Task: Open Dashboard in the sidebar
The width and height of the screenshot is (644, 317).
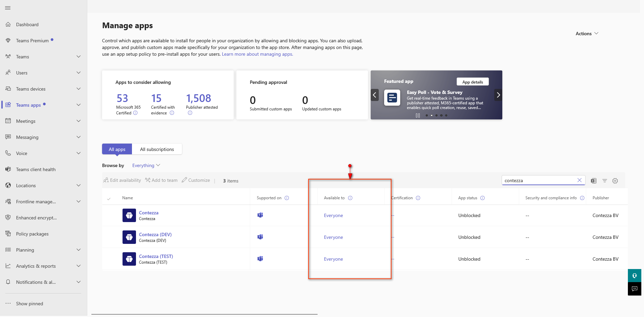Action: 27,24
